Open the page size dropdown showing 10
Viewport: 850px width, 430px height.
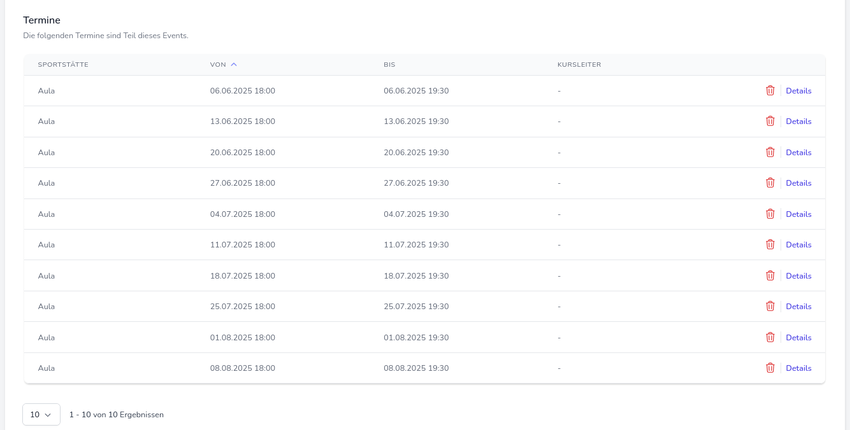point(41,415)
